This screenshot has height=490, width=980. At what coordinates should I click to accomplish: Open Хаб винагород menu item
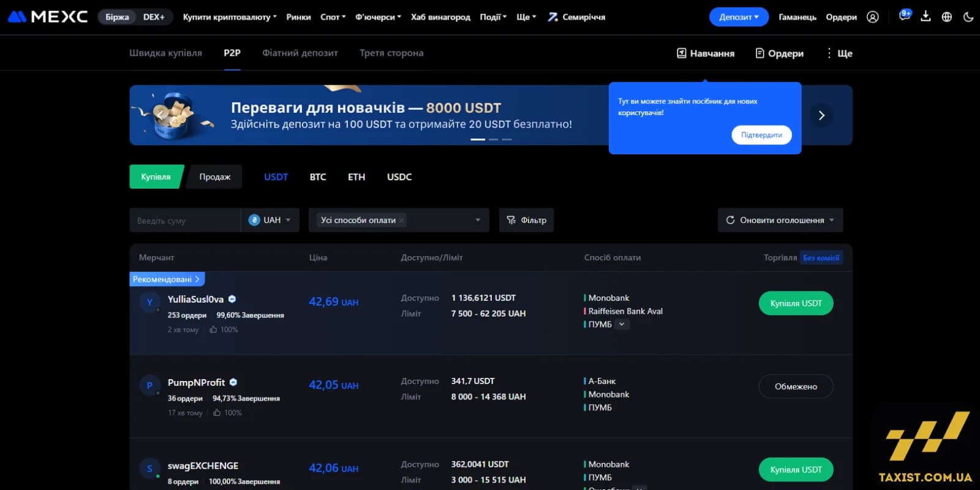click(440, 17)
